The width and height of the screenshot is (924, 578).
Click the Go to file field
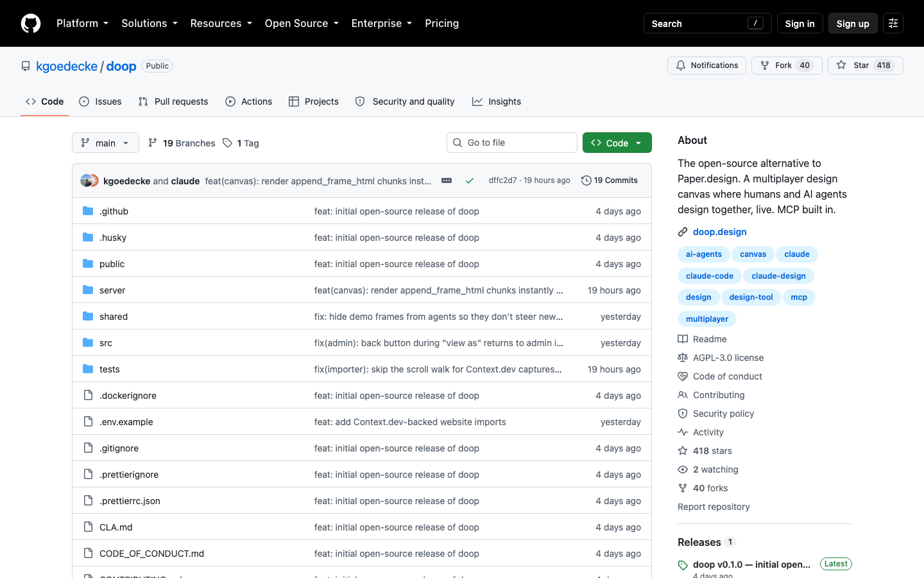(512, 143)
